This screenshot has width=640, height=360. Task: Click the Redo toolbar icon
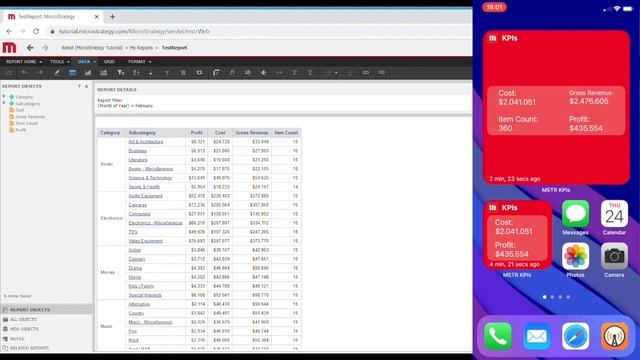point(40,73)
